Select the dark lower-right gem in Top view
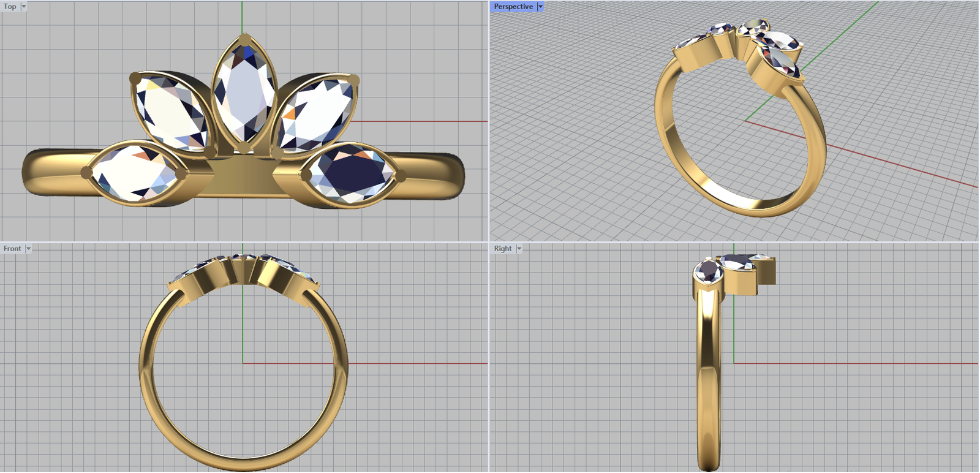 350,174
